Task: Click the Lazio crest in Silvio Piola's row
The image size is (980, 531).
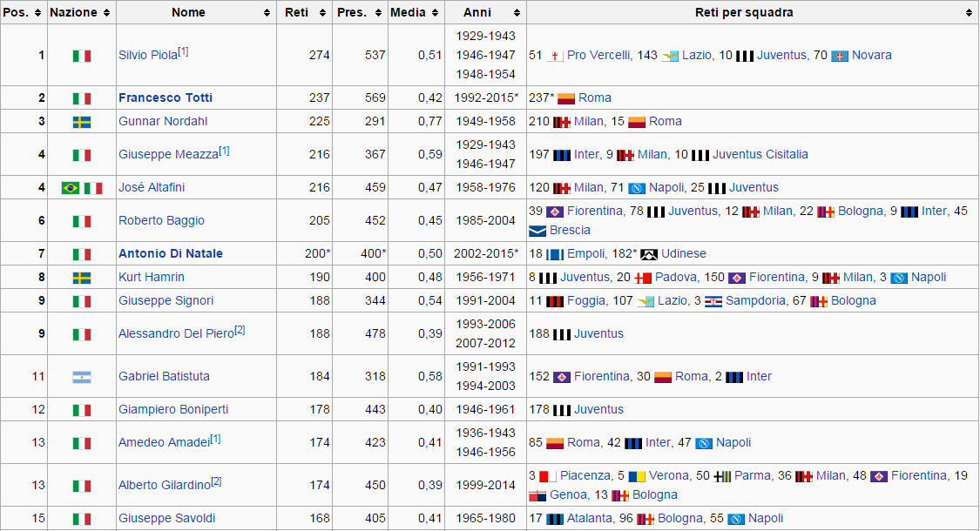Action: [x=670, y=56]
